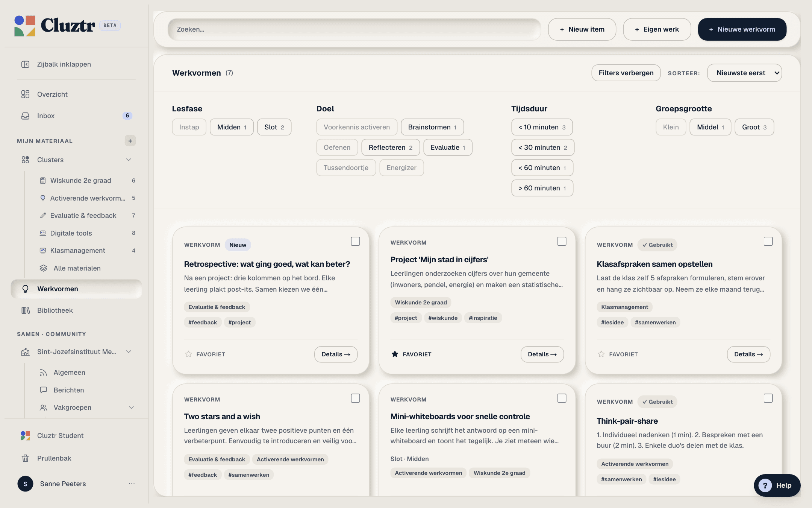Open Digitale tools cluster
Image resolution: width=812 pixels, height=508 pixels.
(x=87, y=233)
